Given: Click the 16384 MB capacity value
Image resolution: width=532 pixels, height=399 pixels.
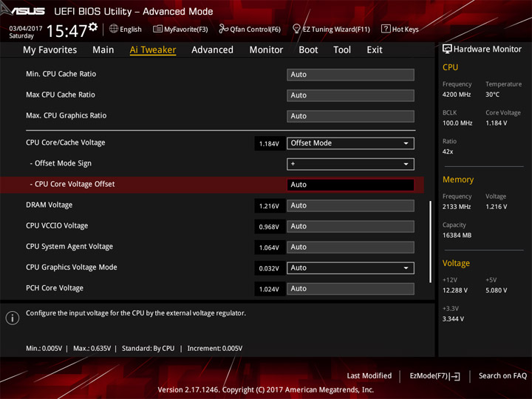Looking at the screenshot, I should click(x=457, y=235).
